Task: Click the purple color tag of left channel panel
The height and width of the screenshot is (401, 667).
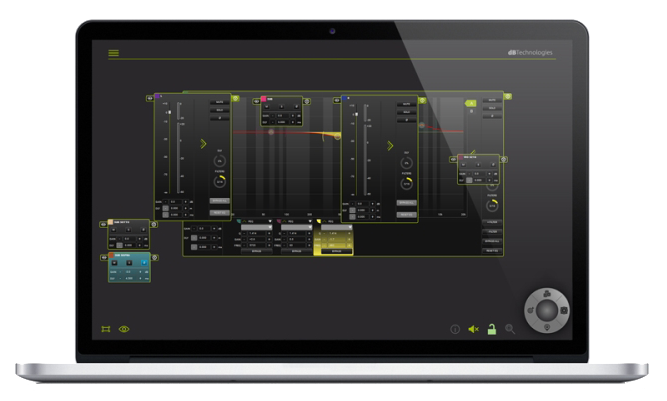Action: point(157,97)
